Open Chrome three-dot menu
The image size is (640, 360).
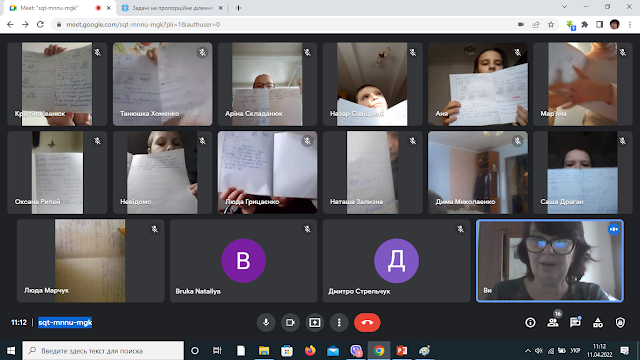pos(630,24)
